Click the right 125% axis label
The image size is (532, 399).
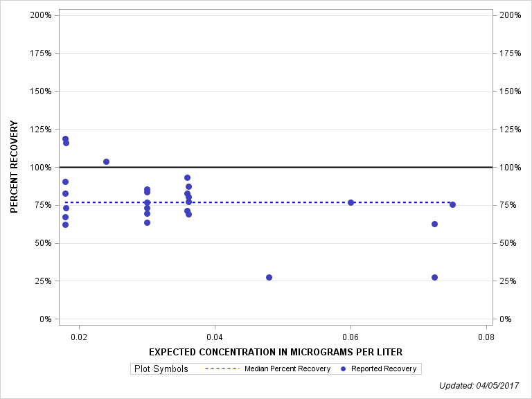511,130
